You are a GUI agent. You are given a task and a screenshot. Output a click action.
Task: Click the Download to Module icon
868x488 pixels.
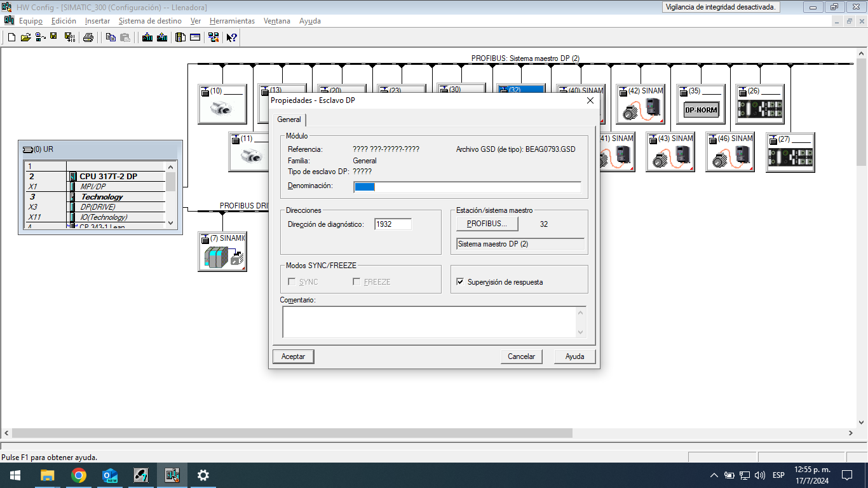pos(147,37)
